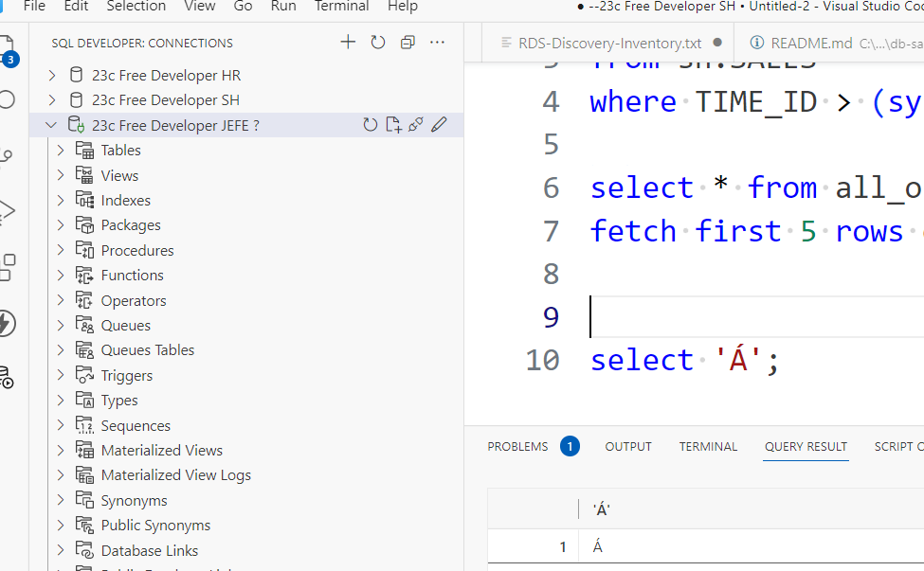Viewport: 924px width, 571px height.
Task: Collapse the 23c Free Developer JEFE connection
Action: (x=52, y=125)
